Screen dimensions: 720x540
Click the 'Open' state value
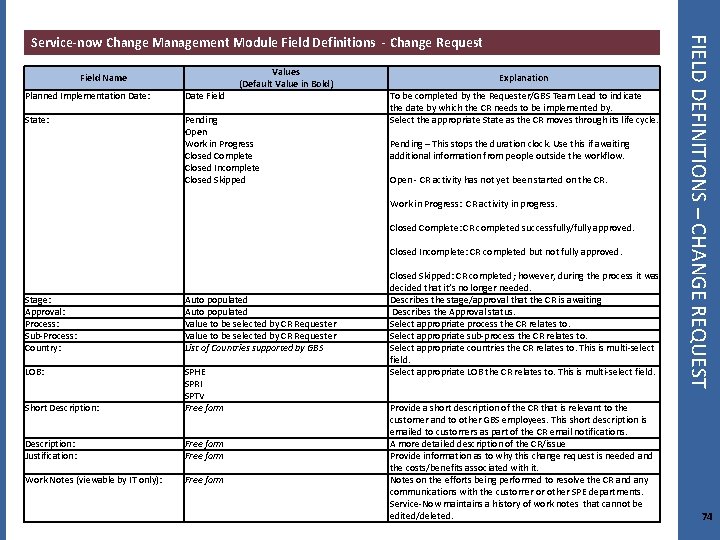tap(196, 132)
